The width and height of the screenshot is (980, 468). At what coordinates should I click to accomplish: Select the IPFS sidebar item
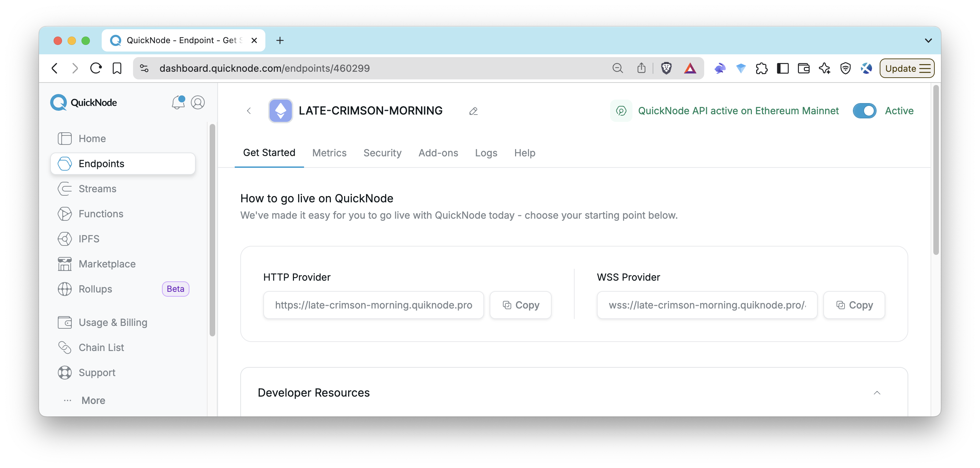tap(89, 239)
